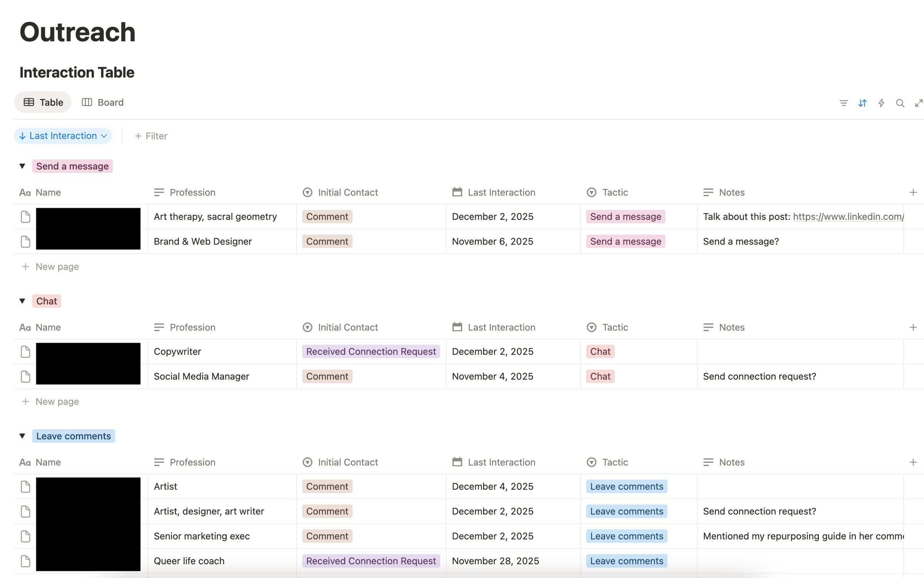Screen dimensions: 924x578
Task: Add property with plus in Send a message header
Action: [x=913, y=192]
